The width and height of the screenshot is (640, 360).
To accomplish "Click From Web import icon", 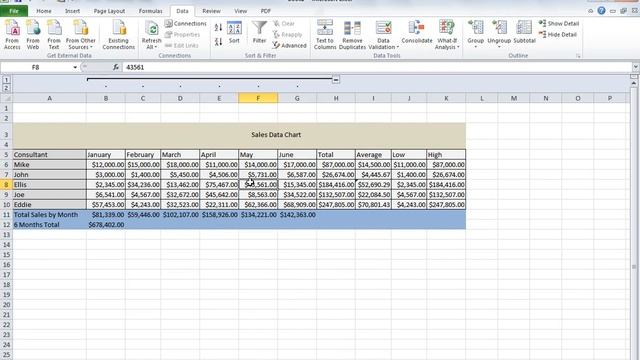I will tap(33, 35).
